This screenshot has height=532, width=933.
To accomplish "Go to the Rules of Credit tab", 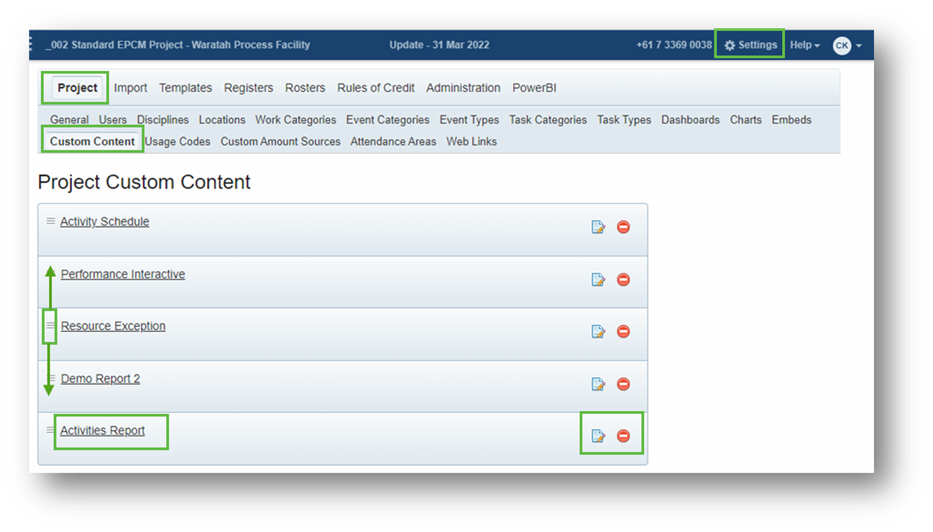I will pos(375,87).
